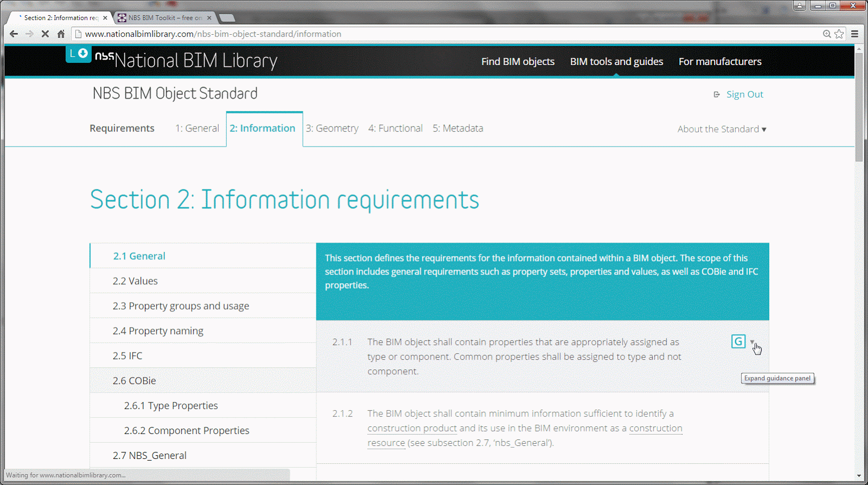Open a new browser tab
The image size is (868, 485).
pos(227,18)
